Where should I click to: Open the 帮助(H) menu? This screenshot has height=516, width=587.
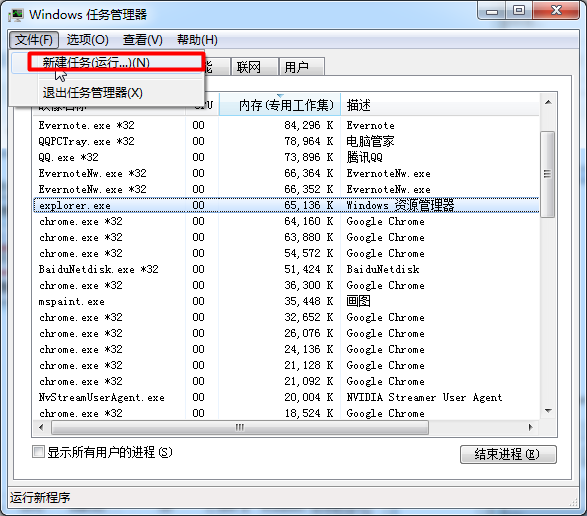(x=197, y=40)
